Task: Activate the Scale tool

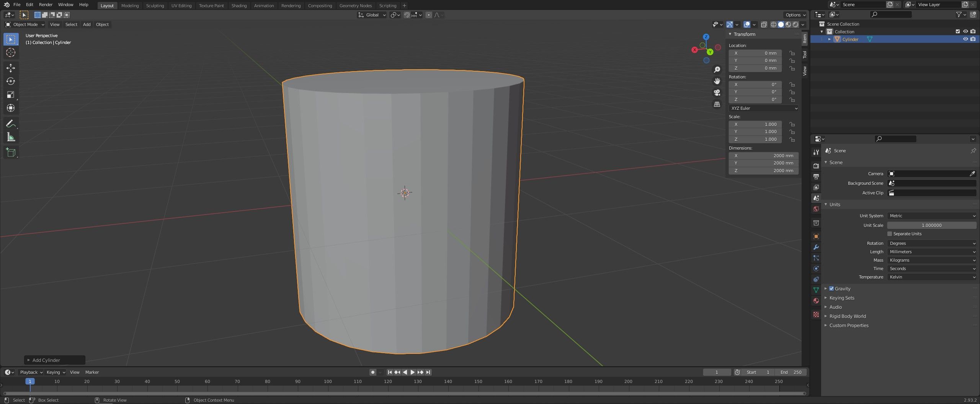Action: (11, 94)
